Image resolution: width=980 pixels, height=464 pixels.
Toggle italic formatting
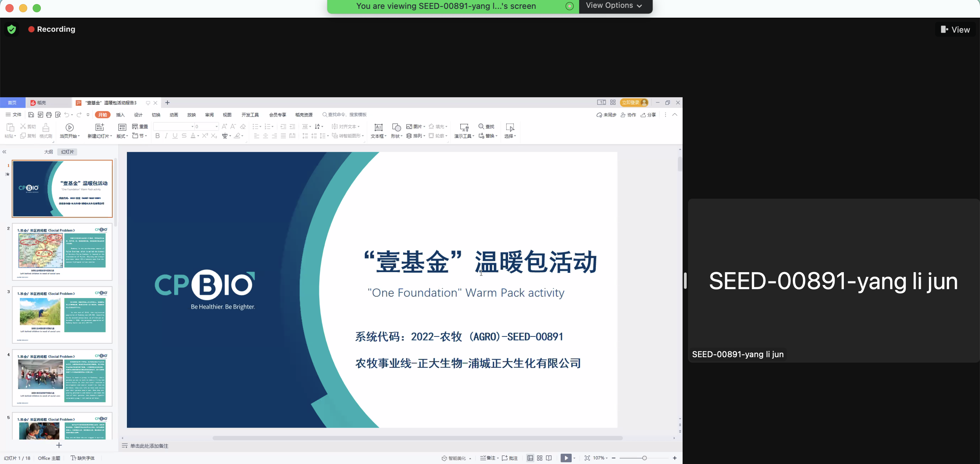pos(166,136)
